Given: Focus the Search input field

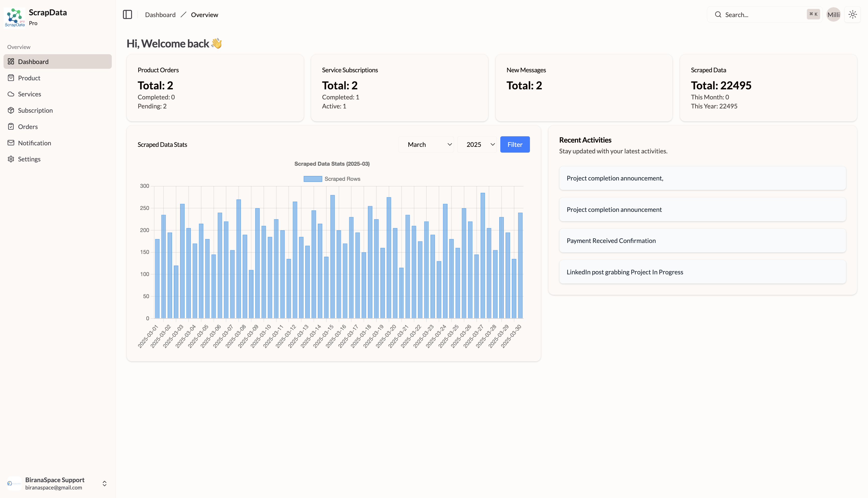Looking at the screenshot, I should pyautogui.click(x=763, y=15).
